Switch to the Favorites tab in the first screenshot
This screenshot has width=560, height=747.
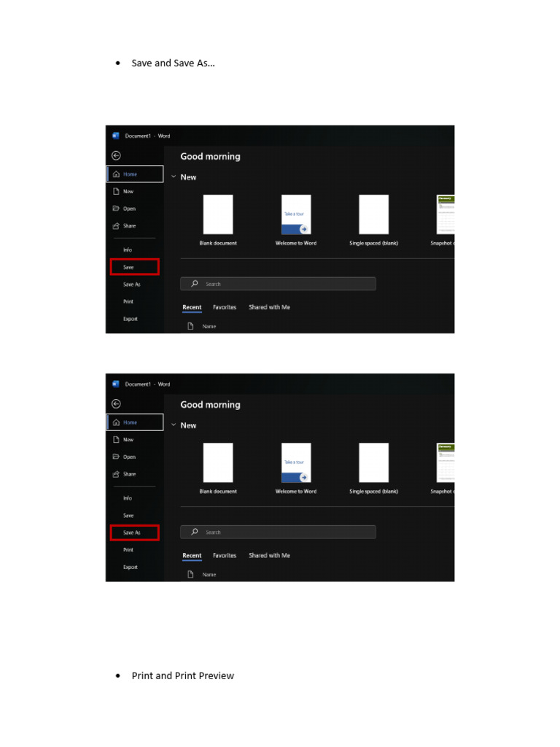225,307
